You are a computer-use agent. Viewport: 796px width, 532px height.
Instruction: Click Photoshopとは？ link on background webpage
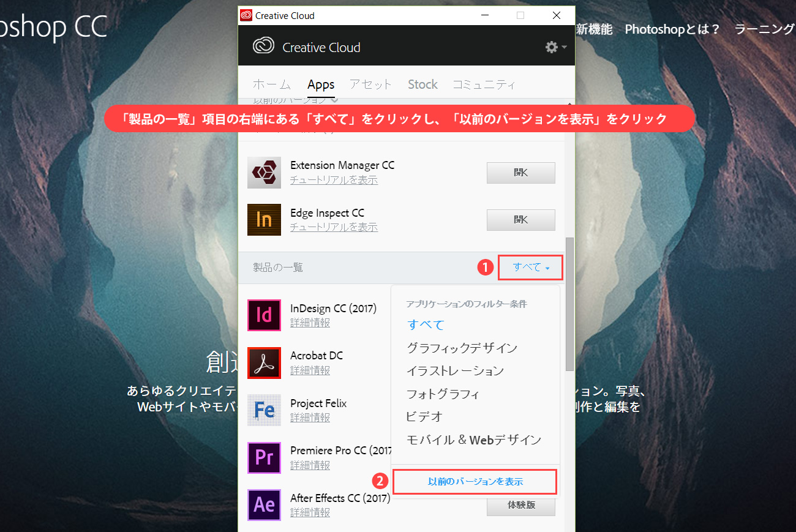coord(672,29)
